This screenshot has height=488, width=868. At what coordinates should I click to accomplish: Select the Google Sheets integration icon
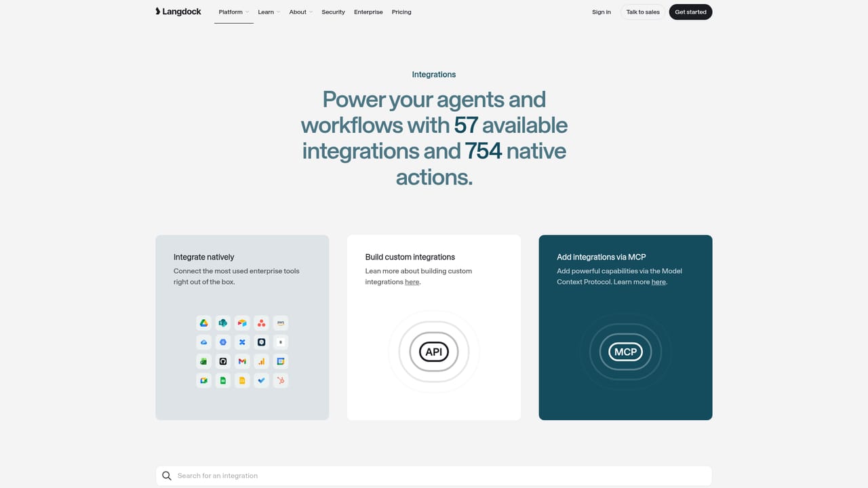[x=222, y=381]
